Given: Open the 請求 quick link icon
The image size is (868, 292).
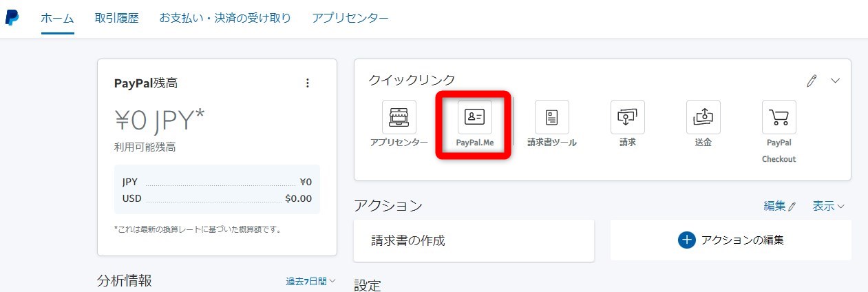Looking at the screenshot, I should point(628,117).
